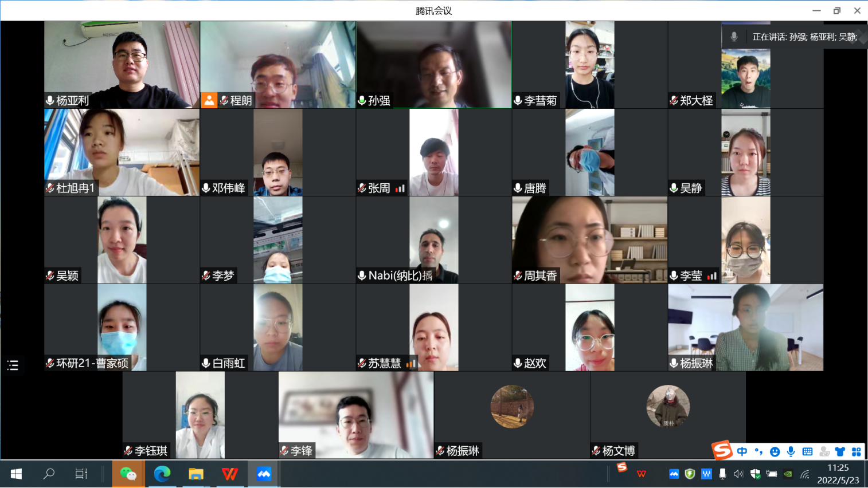Click the taskbar clock showing 11:25
Screen dimensions: 868x488
pos(838,474)
